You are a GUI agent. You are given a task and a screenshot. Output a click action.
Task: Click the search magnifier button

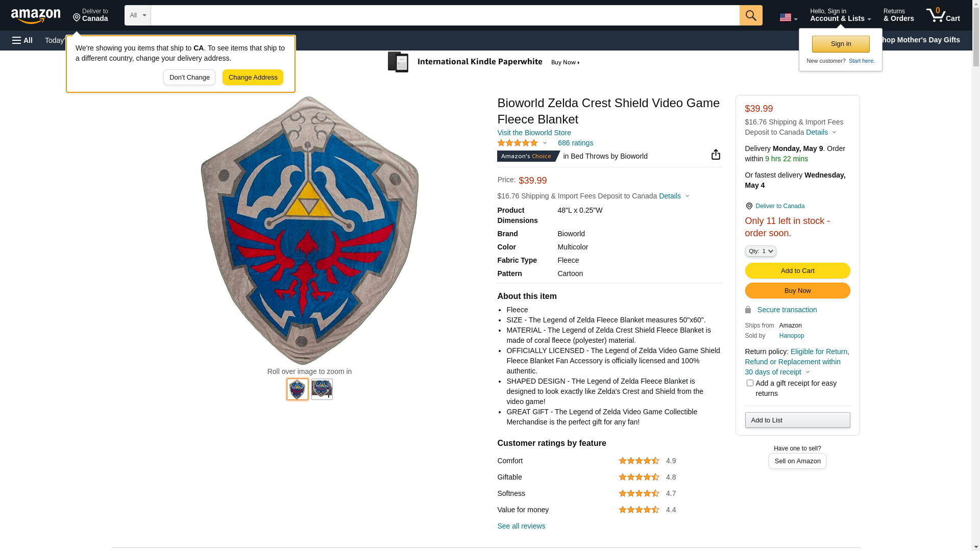pos(750,15)
